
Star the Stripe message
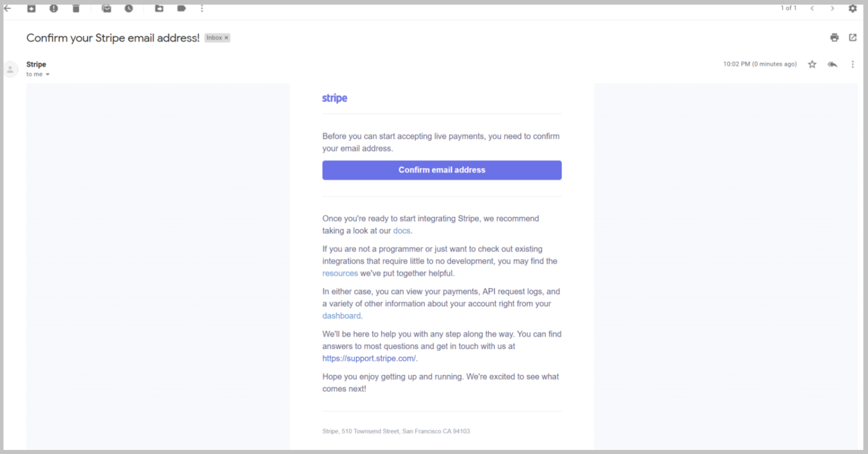tap(812, 64)
